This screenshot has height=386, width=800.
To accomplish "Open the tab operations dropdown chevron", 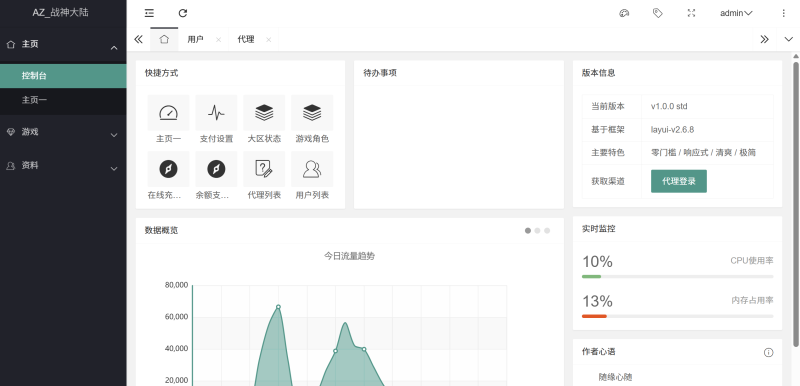I will [x=788, y=39].
